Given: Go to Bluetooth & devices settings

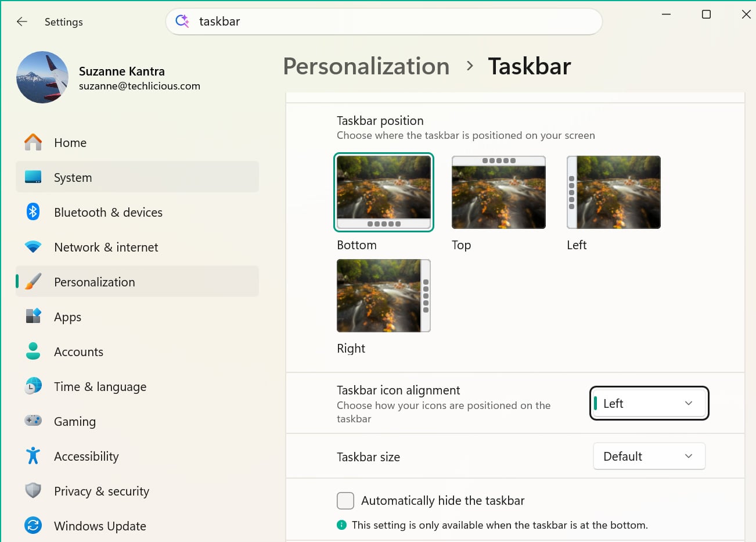Looking at the screenshot, I should (138, 212).
